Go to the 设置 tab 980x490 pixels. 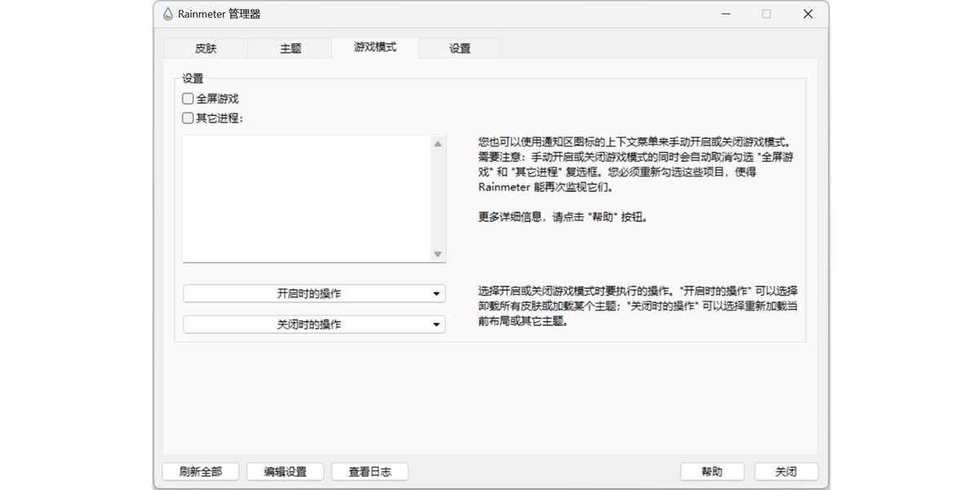coord(460,48)
